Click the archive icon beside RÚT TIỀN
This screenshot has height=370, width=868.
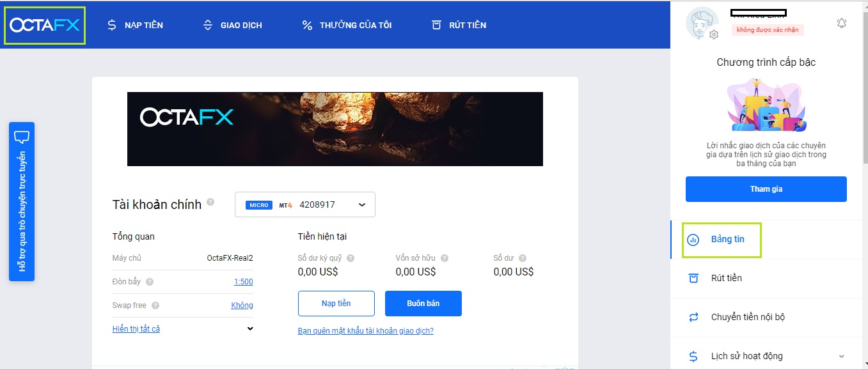tap(436, 26)
